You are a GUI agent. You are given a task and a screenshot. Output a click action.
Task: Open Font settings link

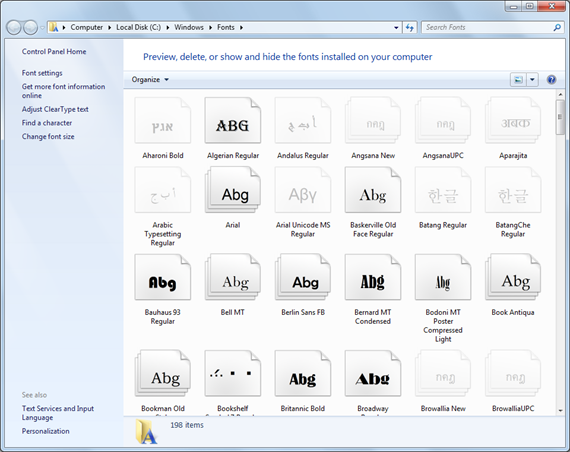coord(42,73)
